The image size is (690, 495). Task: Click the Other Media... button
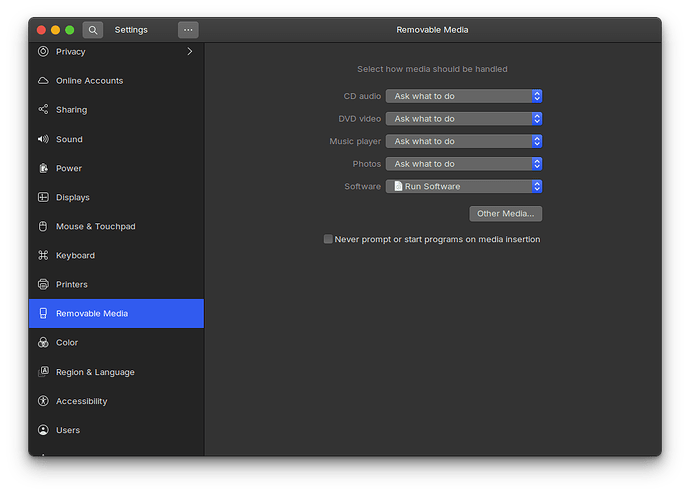click(505, 214)
